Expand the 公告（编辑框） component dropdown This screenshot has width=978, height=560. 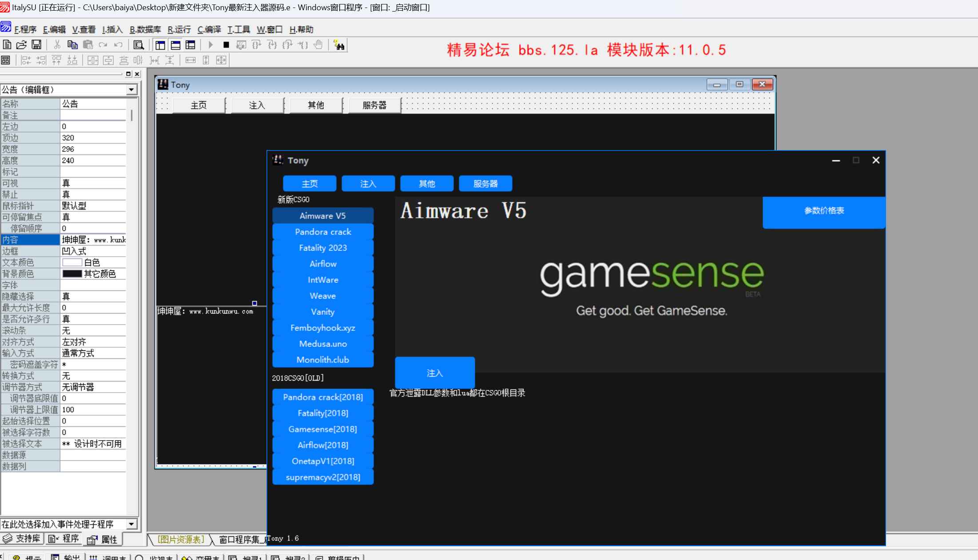(131, 90)
